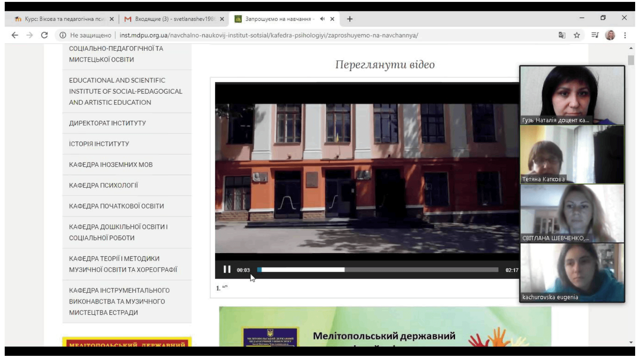Open a new browser tab

[350, 19]
